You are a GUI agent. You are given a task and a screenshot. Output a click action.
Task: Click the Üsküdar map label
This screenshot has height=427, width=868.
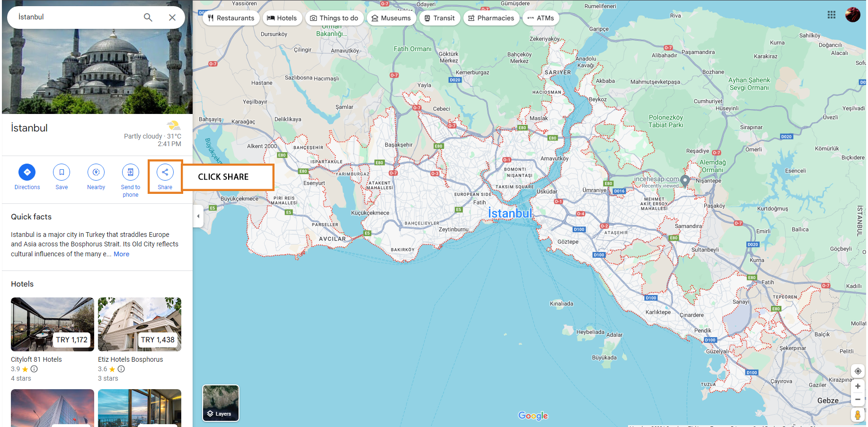pyautogui.click(x=547, y=192)
